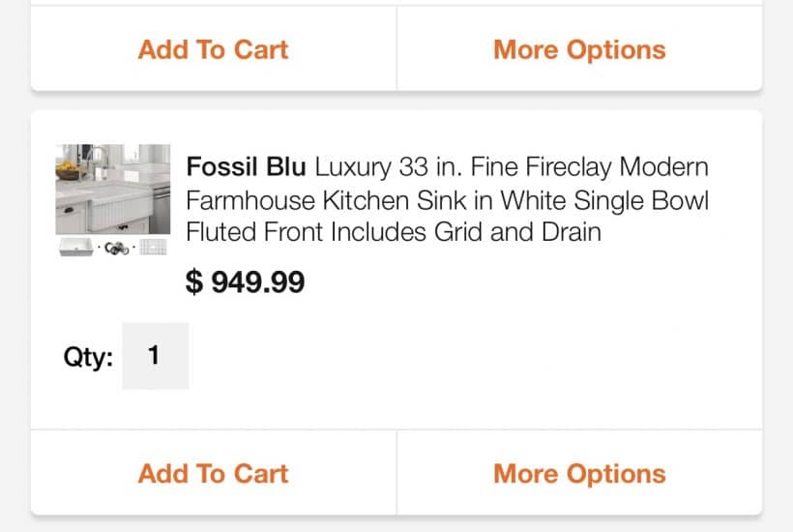Click the $949.99 price

[245, 282]
